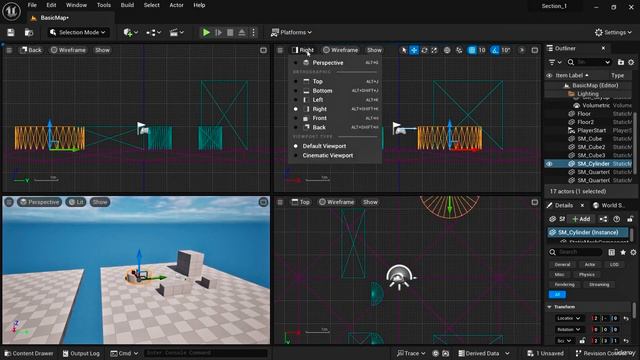Click the save current level icon
Image resolution: width=640 pixels, height=360 pixels.
pos(11,32)
